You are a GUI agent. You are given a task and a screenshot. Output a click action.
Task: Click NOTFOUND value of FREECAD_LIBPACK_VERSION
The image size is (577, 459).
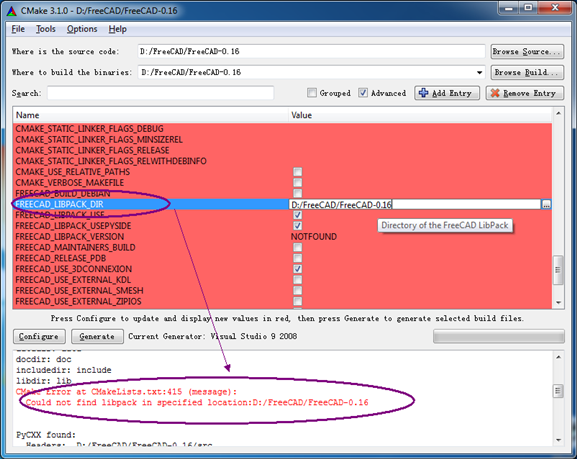(314, 237)
